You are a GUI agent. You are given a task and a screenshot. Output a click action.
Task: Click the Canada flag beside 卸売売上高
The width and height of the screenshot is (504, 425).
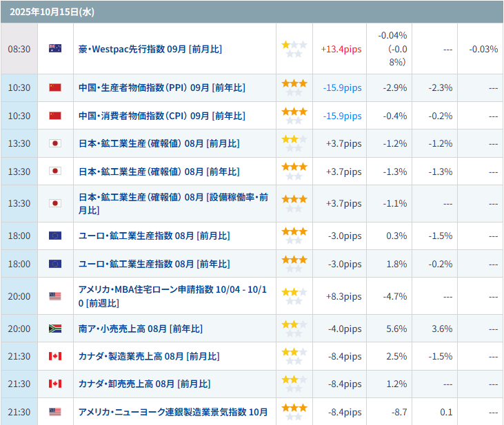(x=55, y=384)
